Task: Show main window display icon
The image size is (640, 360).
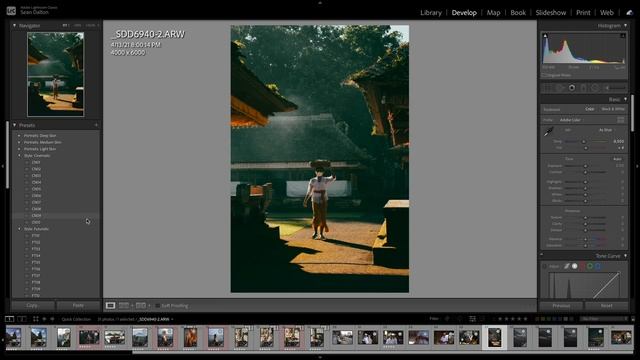Action: coord(9,319)
